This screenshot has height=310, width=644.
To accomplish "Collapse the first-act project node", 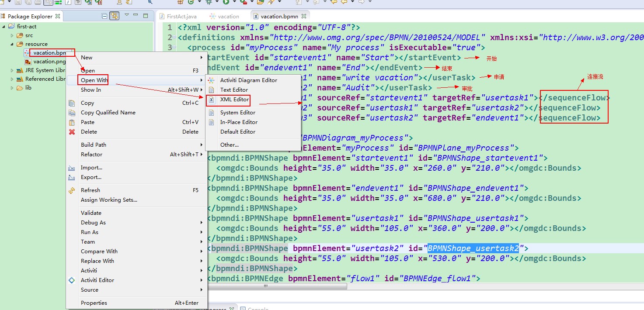I will 4,27.
